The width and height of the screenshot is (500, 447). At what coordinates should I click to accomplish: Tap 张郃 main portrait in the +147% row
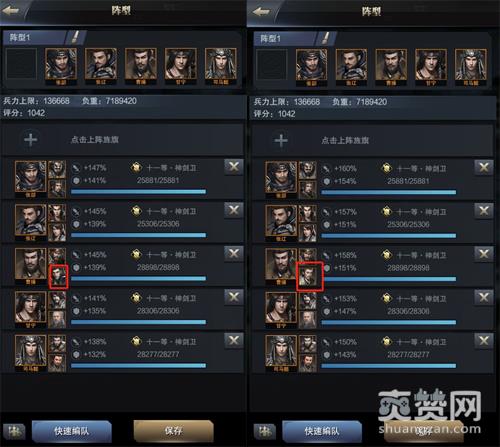pos(30,179)
